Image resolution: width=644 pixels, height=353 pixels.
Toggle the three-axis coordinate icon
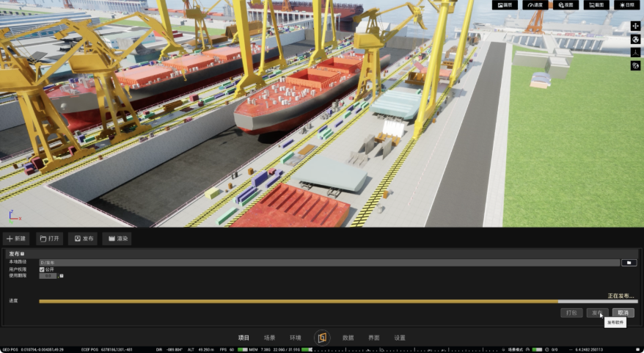coord(635,52)
